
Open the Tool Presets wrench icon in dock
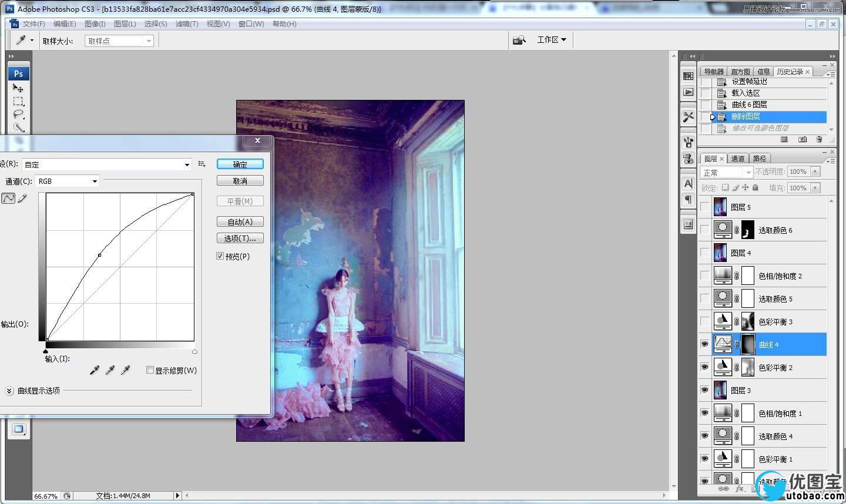(x=688, y=117)
